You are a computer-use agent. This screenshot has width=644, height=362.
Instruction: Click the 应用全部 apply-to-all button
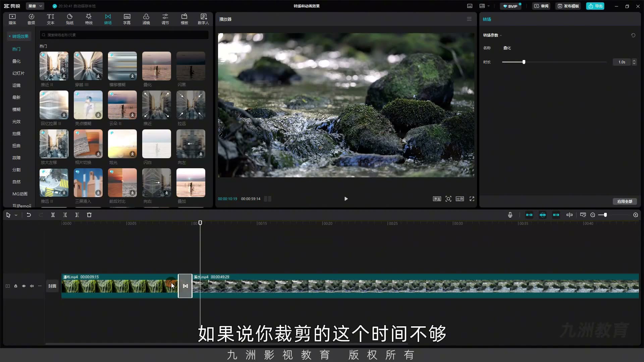pos(625,201)
